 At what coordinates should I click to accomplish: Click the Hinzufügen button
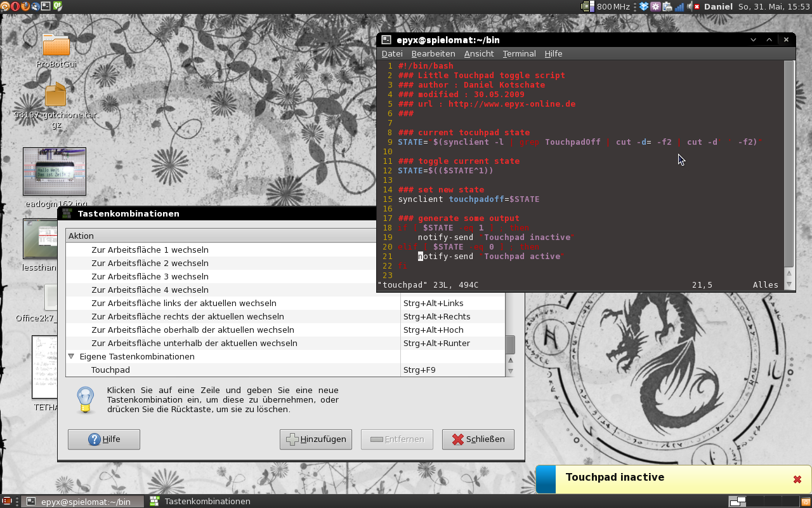tap(316, 439)
